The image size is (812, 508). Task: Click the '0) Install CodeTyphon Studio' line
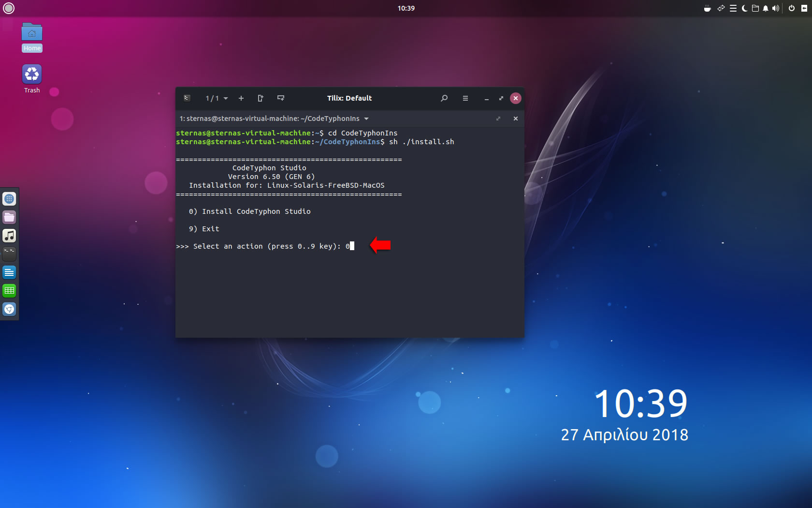(250, 211)
